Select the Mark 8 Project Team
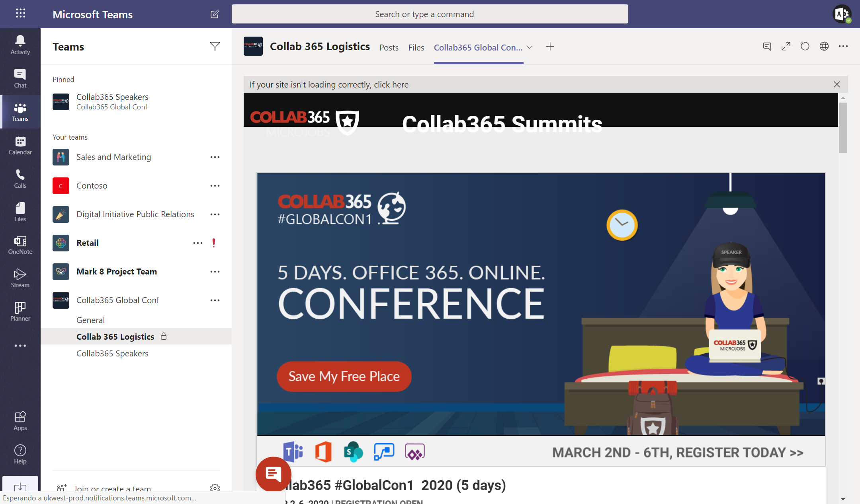860x504 pixels. (117, 272)
